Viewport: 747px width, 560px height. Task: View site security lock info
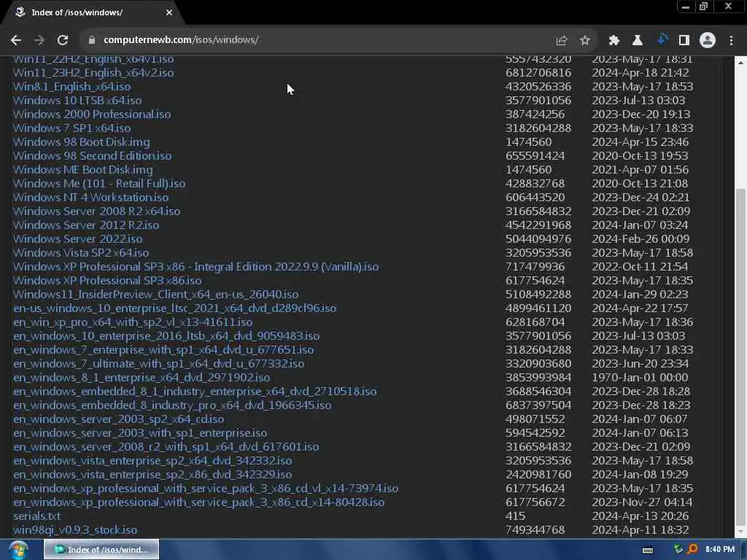[x=91, y=40]
